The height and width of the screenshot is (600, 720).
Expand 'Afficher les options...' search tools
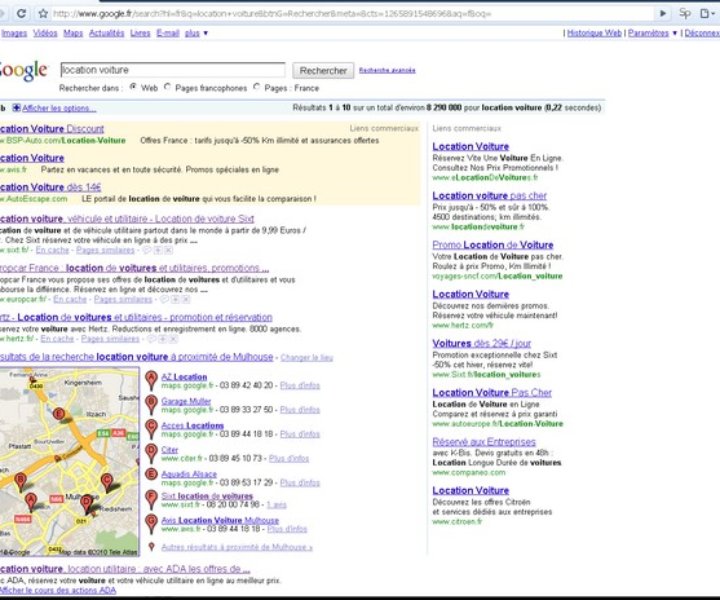click(x=59, y=107)
